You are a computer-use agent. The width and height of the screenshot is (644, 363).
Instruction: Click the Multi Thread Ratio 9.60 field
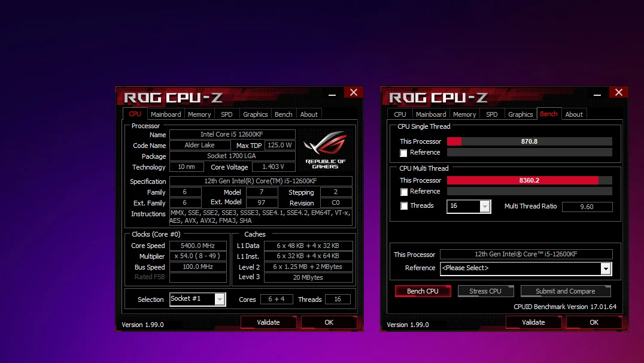click(x=587, y=207)
